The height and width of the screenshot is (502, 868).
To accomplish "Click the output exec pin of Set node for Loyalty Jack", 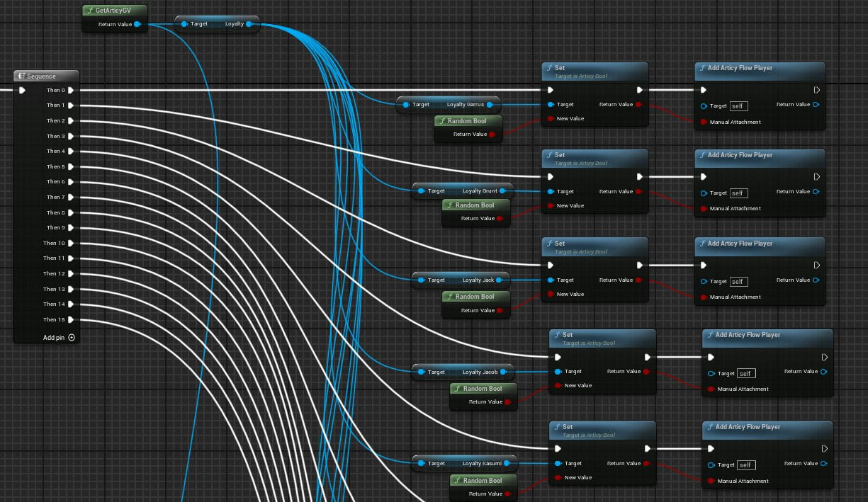I will [640, 266].
